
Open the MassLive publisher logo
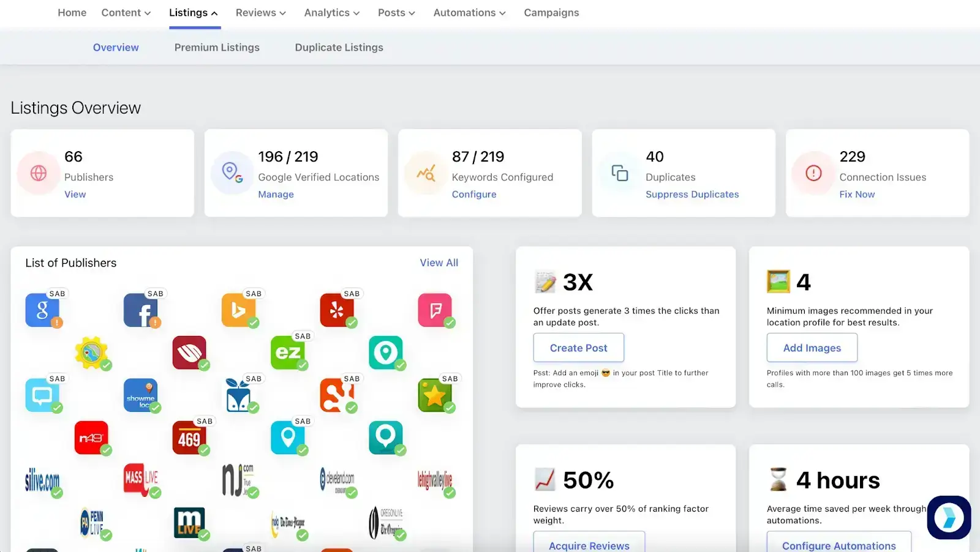140,480
